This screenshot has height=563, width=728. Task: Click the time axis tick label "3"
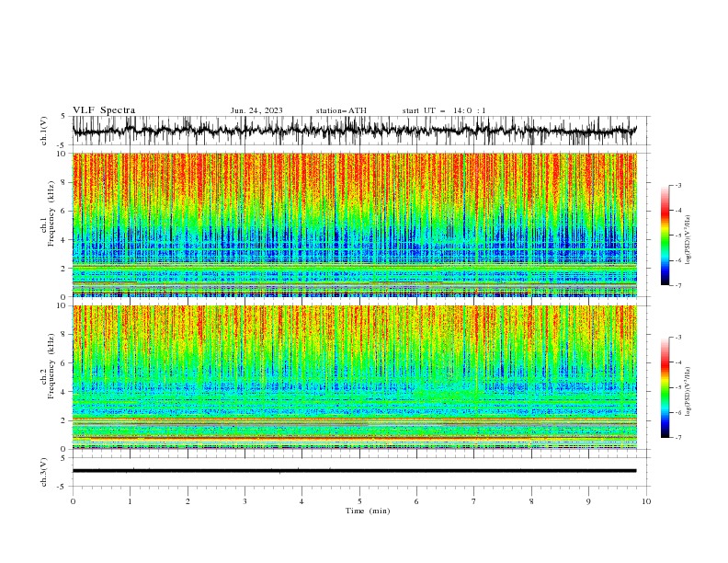coord(245,501)
